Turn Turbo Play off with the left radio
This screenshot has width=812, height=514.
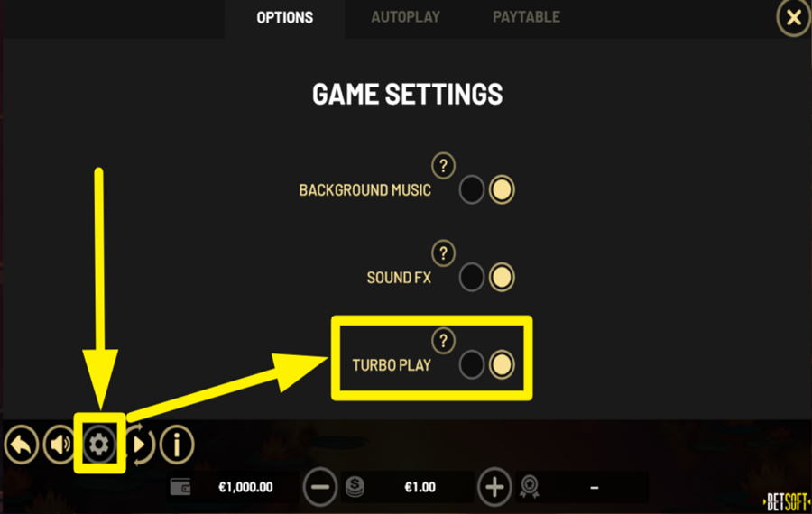click(471, 364)
